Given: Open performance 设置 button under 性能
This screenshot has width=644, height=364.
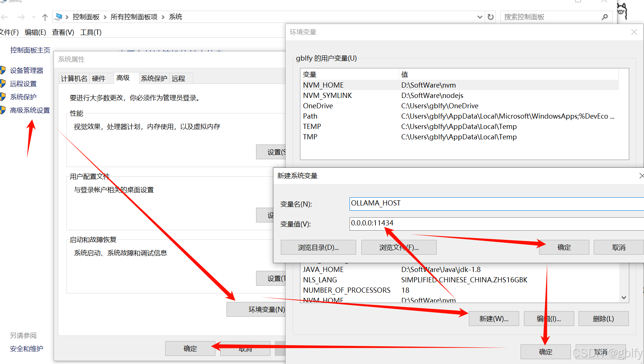Looking at the screenshot, I should 271,152.
